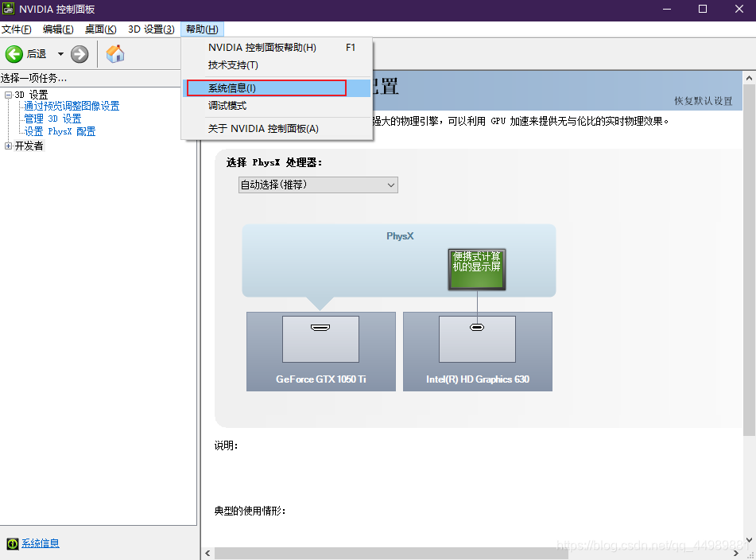Image resolution: width=756 pixels, height=560 pixels.
Task: Select 系统信息(I) in help menu
Action: coord(277,87)
